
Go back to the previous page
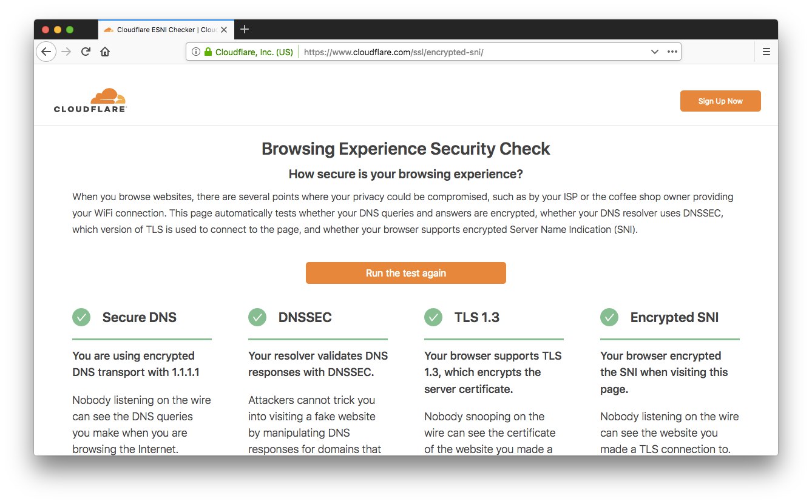coord(46,52)
